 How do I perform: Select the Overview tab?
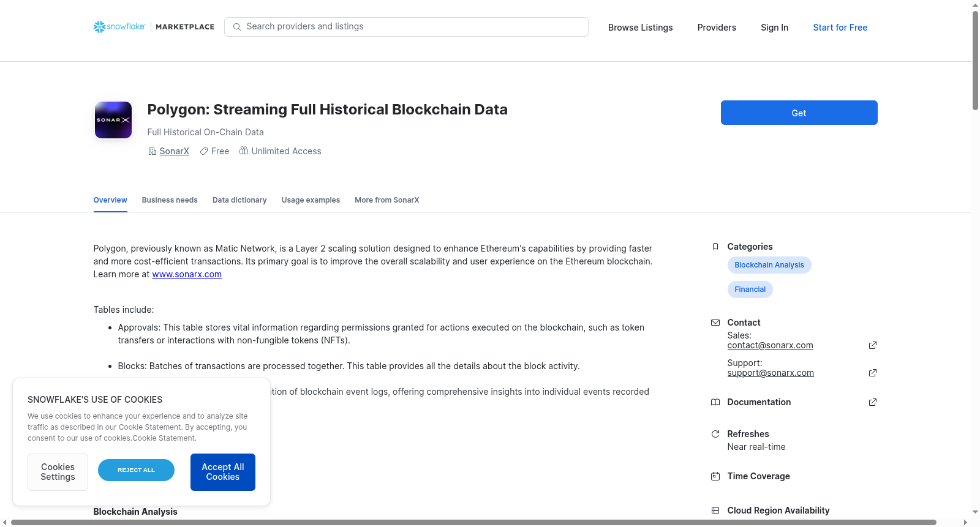(x=110, y=200)
